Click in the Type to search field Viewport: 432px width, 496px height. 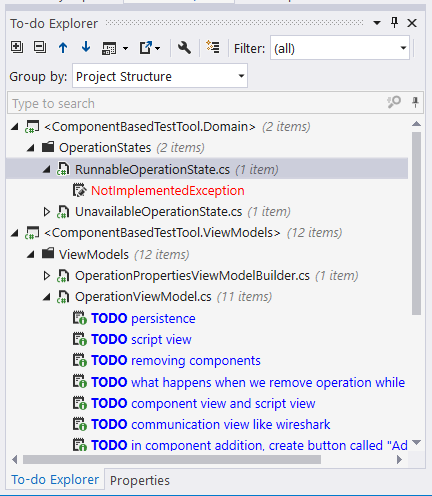[197, 103]
